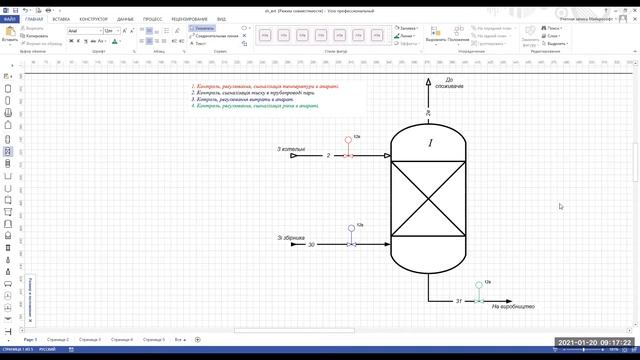Image resolution: width=640 pixels, height=360 pixels.
Task: Select the large vessel shape labeled I
Action: (x=428, y=199)
